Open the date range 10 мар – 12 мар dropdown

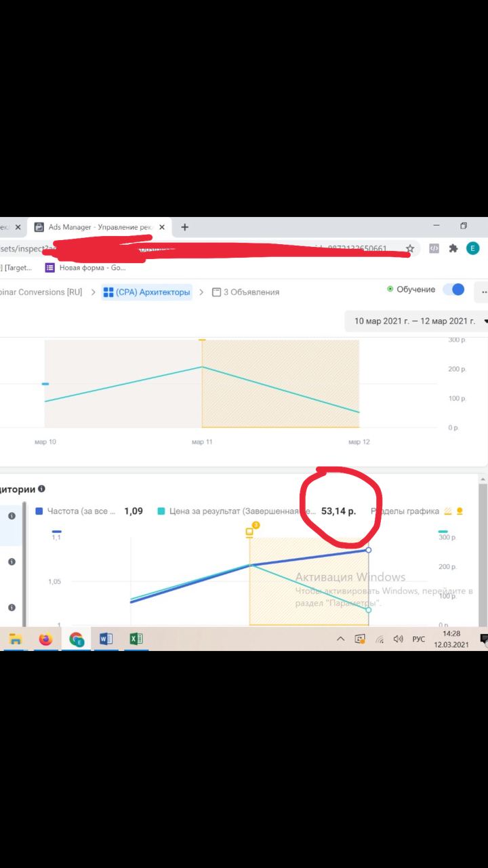[x=416, y=321]
